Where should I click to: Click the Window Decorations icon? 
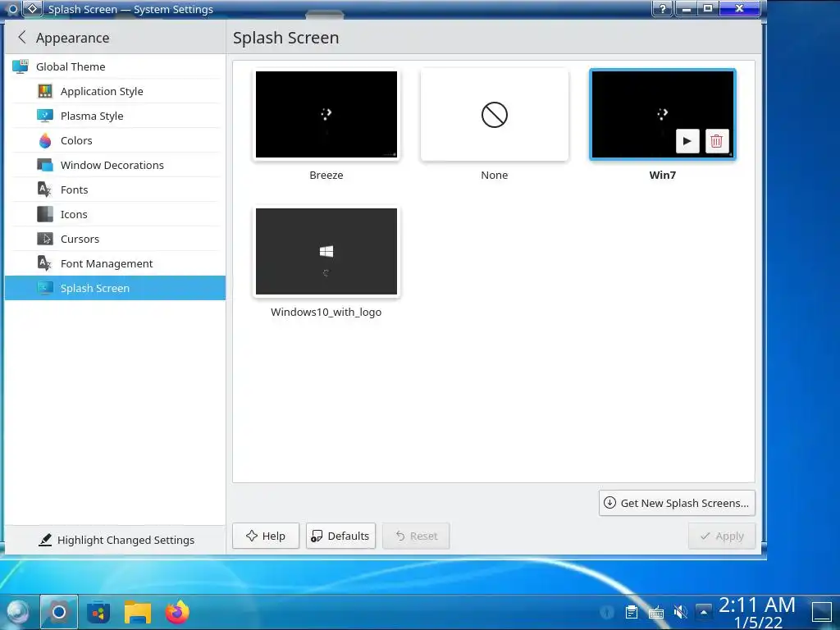pos(45,165)
